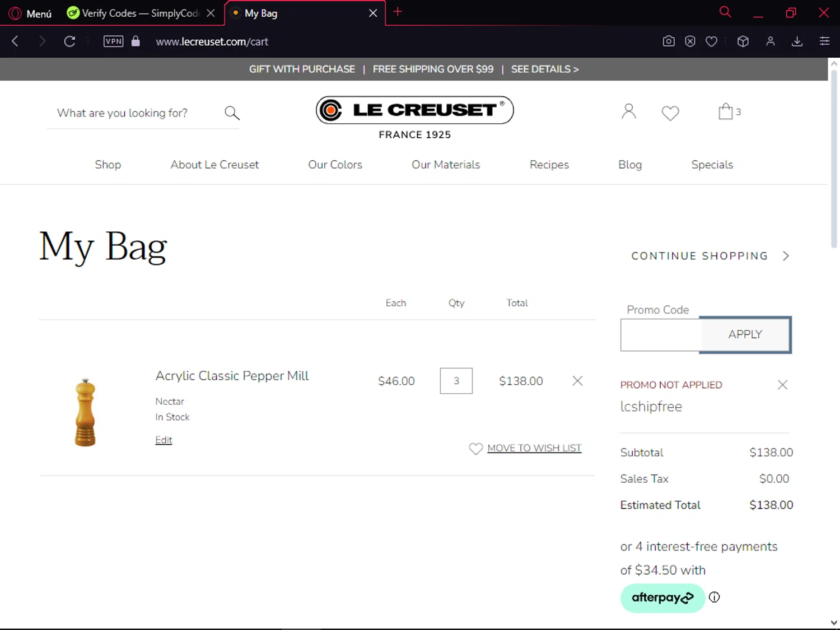View site security lock info
This screenshot has width=840, height=630.
pyautogui.click(x=136, y=41)
